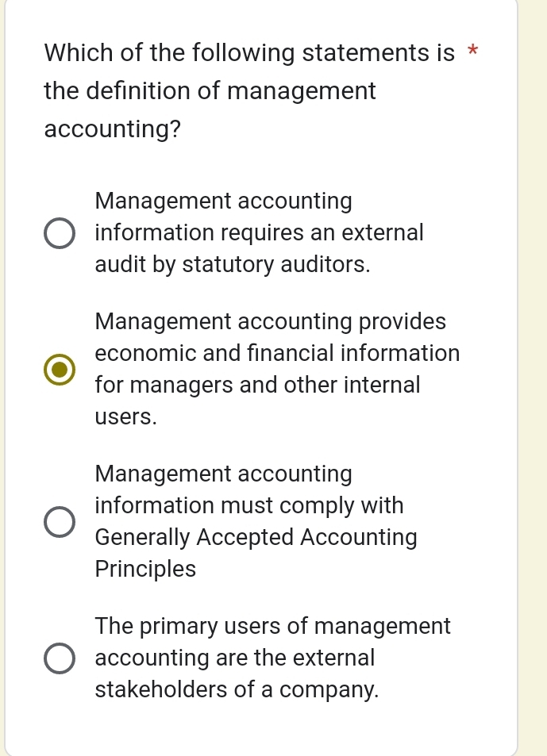Click the label 'economic and financial information'

coord(277,354)
